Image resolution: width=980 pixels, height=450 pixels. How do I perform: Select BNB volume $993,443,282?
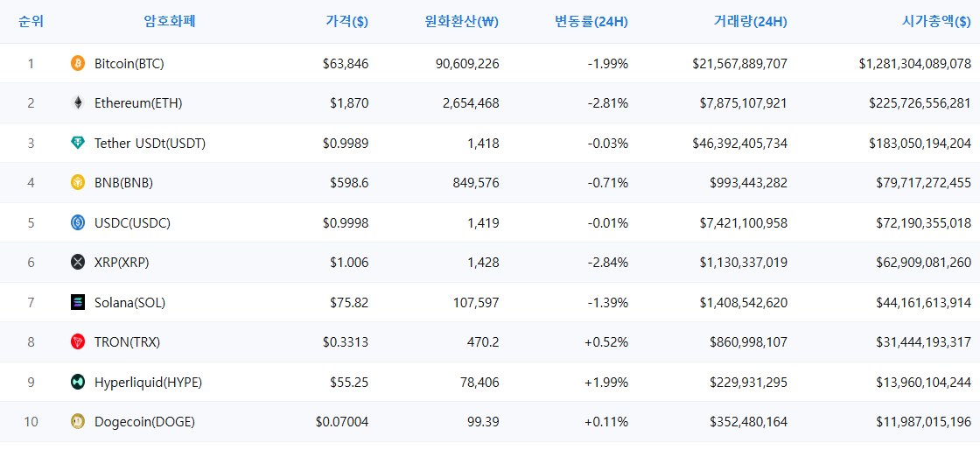click(x=749, y=182)
